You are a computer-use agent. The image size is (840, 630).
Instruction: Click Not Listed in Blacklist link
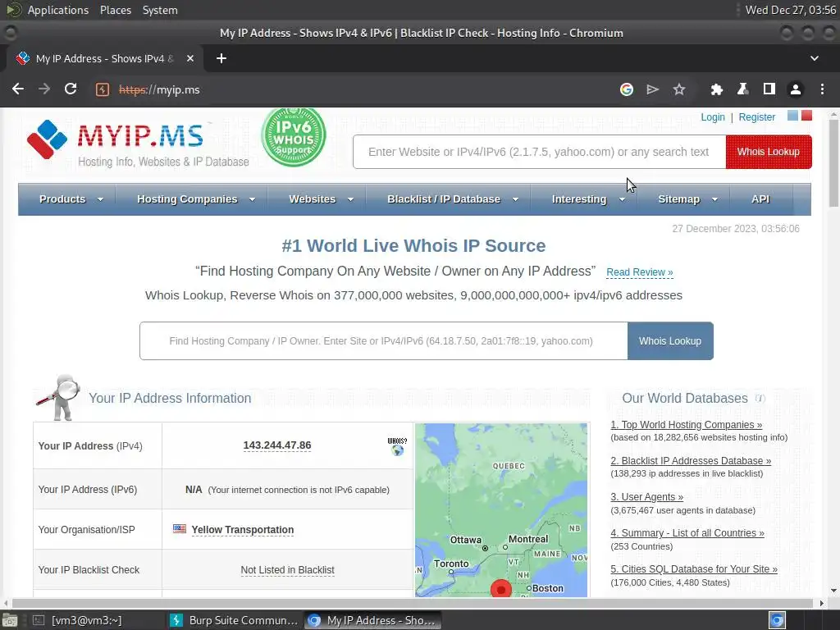[x=287, y=570]
